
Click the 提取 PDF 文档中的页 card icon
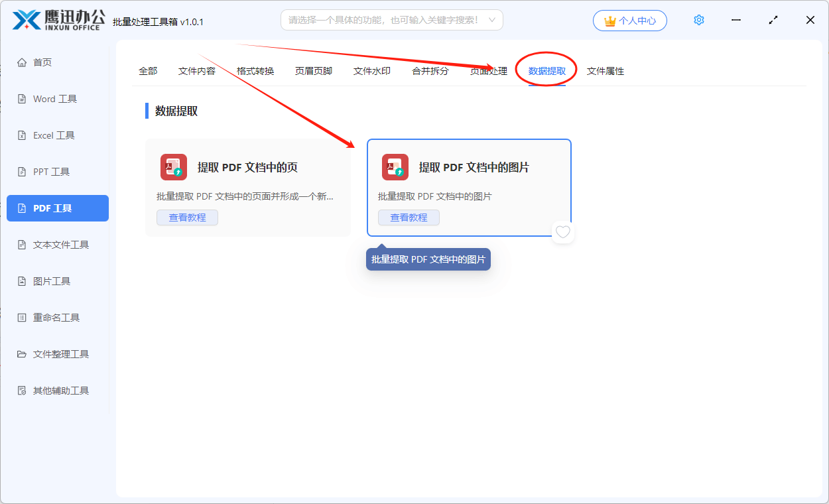pyautogui.click(x=173, y=167)
